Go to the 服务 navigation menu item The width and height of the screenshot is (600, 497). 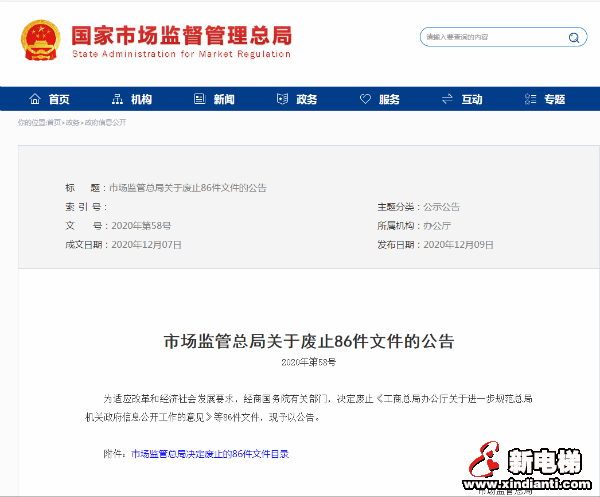pyautogui.click(x=389, y=99)
